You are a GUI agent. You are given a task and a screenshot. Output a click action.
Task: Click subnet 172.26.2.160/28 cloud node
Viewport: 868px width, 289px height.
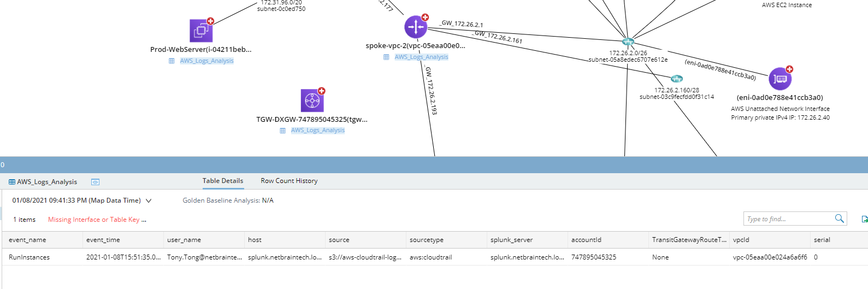tap(676, 79)
